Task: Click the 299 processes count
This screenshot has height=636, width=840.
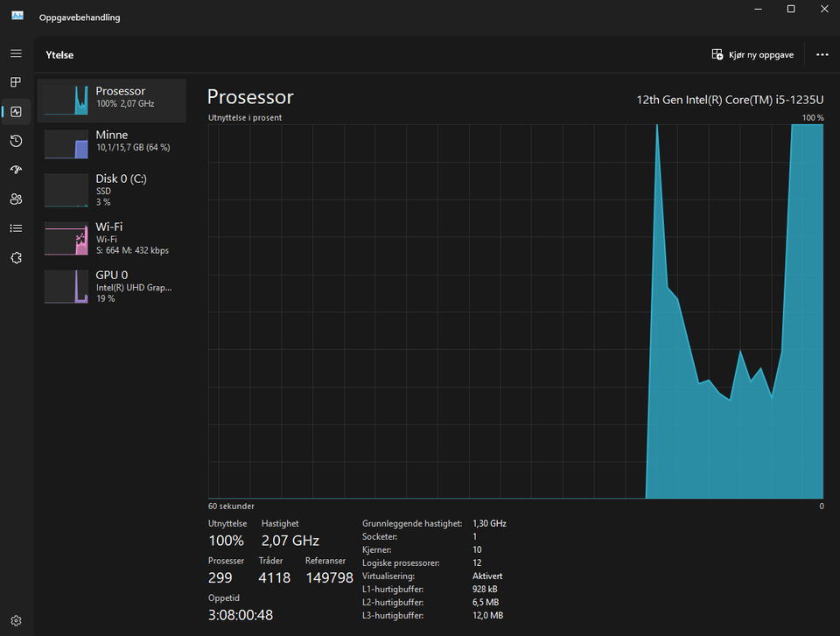Action: [220, 577]
